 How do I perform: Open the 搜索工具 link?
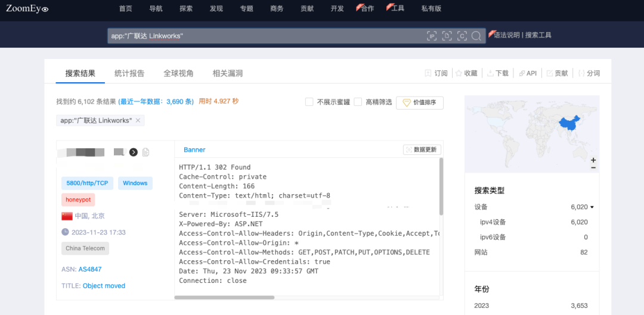[538, 35]
